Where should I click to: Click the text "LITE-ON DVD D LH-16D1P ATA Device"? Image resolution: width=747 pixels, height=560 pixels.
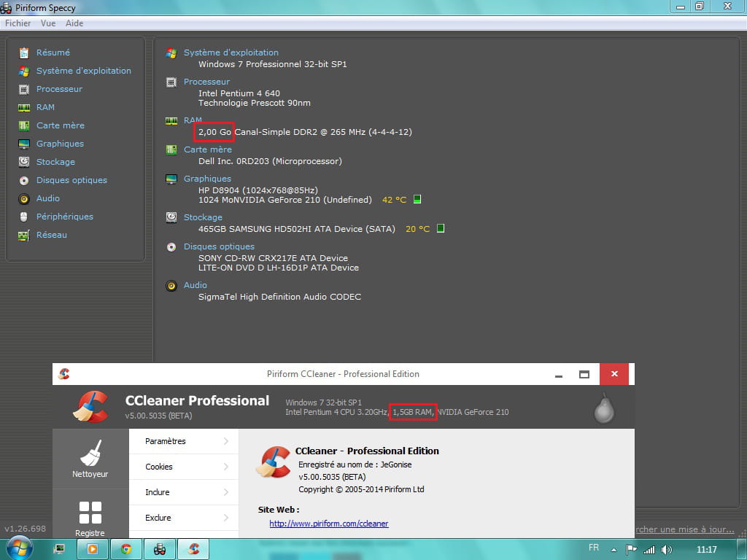pyautogui.click(x=279, y=268)
